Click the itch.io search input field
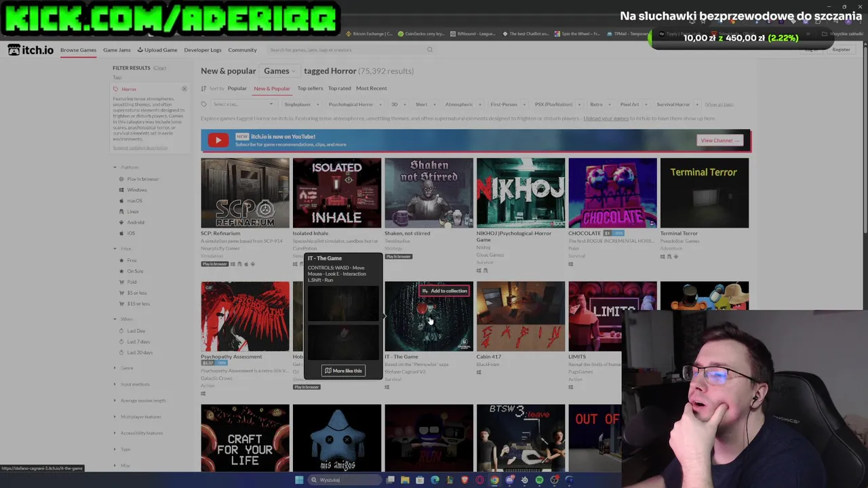This screenshot has width=868, height=488. coord(346,49)
